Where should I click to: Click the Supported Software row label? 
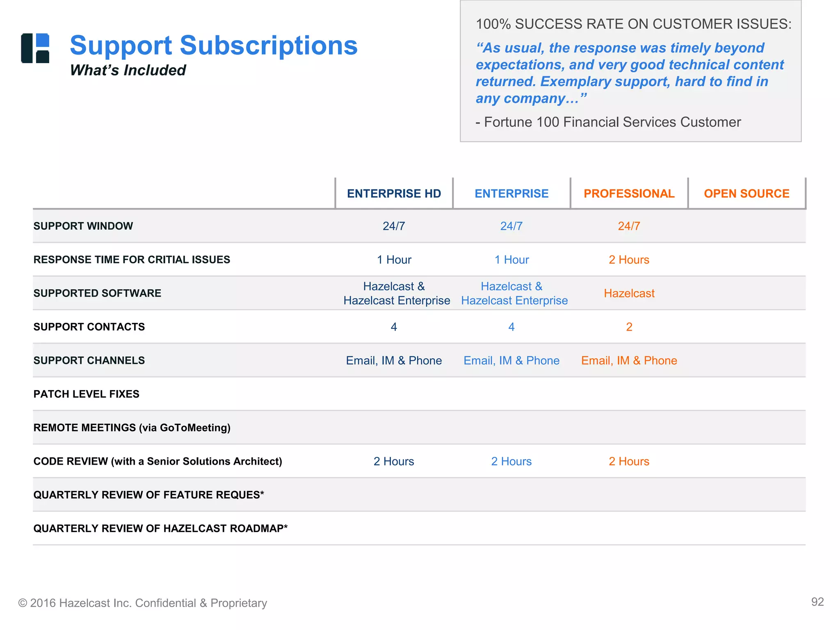click(x=97, y=293)
